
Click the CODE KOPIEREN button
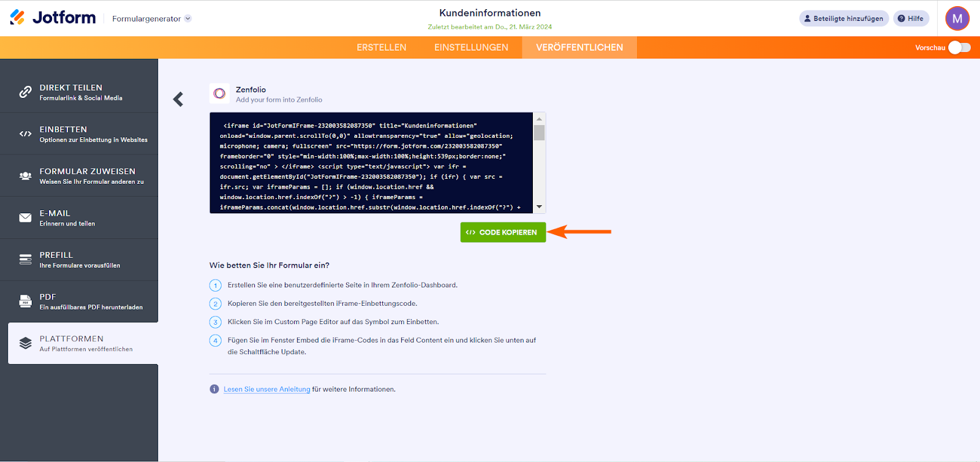[x=503, y=232]
